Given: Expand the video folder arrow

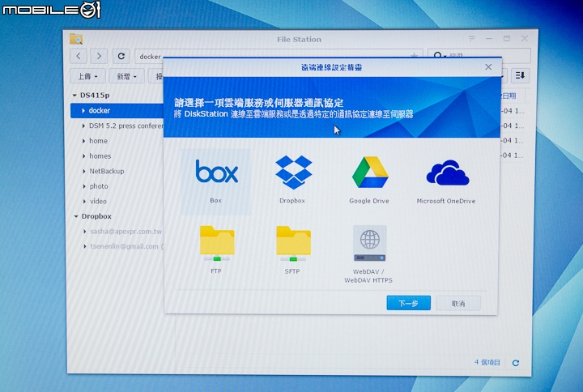Looking at the screenshot, I should click(84, 201).
